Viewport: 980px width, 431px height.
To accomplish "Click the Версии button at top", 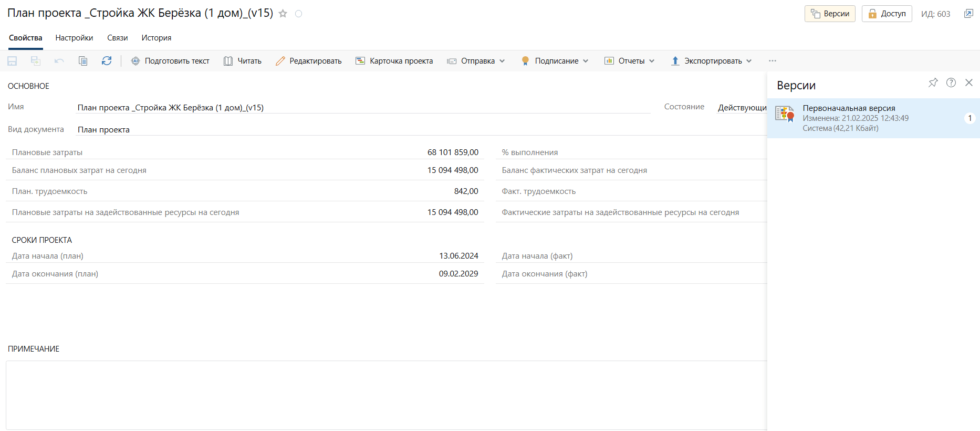I will [x=830, y=14].
